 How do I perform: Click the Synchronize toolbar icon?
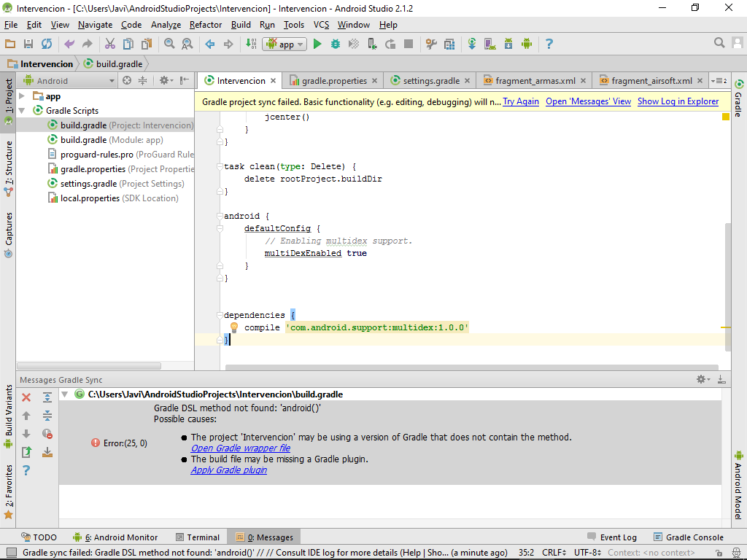[x=46, y=44]
